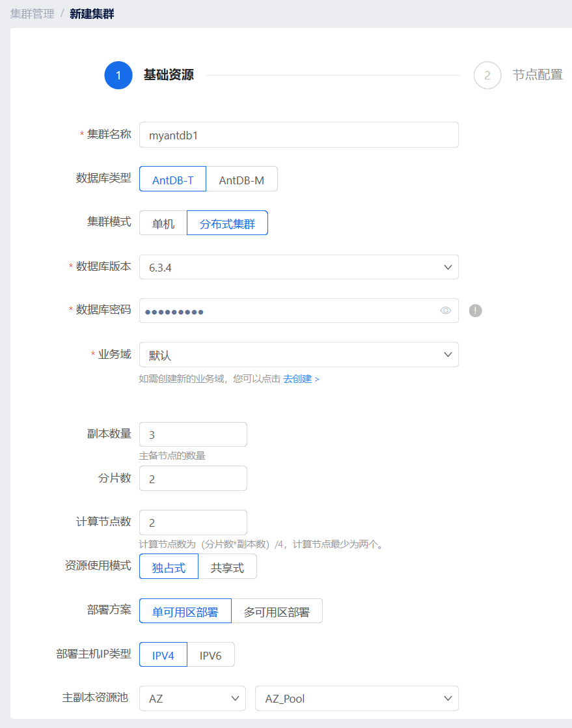This screenshot has width=572, height=728.
Task: Open the 数据库版本 6.3.4 dropdown
Action: point(299,267)
